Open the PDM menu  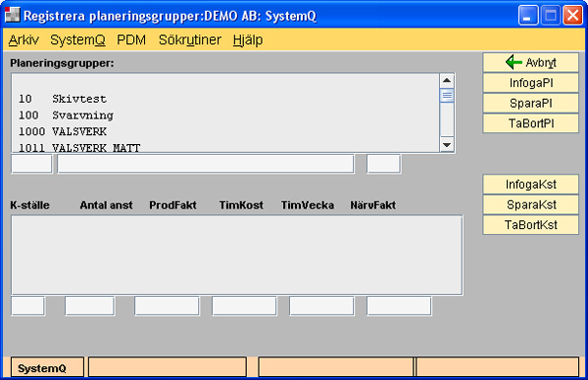pyautogui.click(x=131, y=40)
